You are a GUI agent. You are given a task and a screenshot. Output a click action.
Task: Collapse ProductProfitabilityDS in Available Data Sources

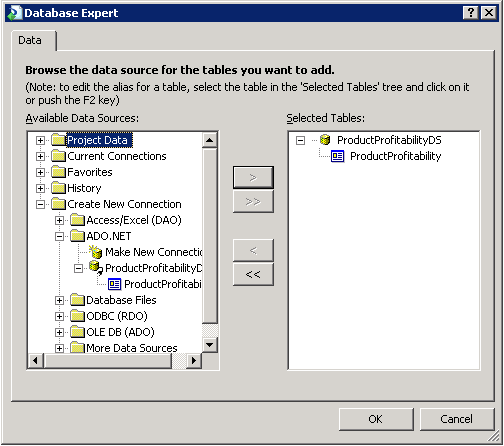[x=78, y=268]
